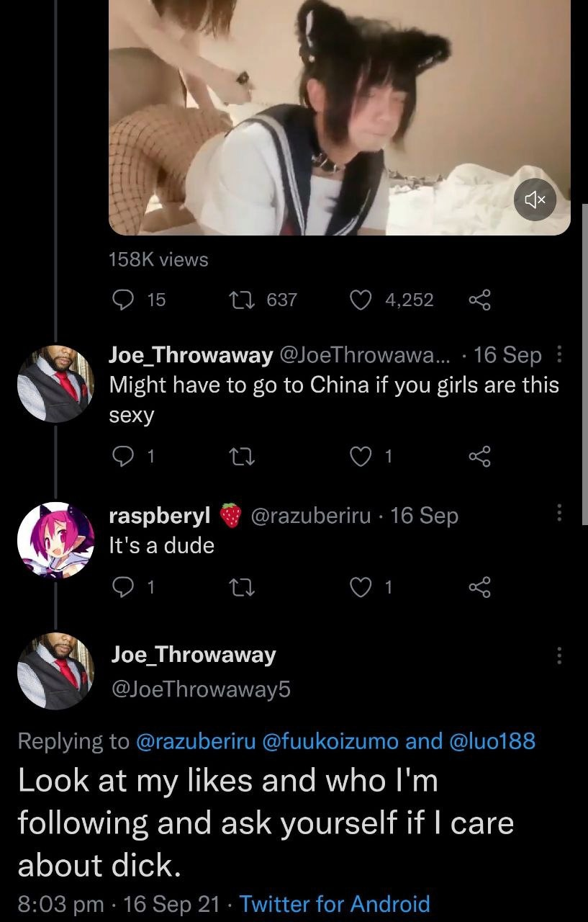Reply to Joe_Throwaway's China comment
The height and width of the screenshot is (922, 588).
124,455
